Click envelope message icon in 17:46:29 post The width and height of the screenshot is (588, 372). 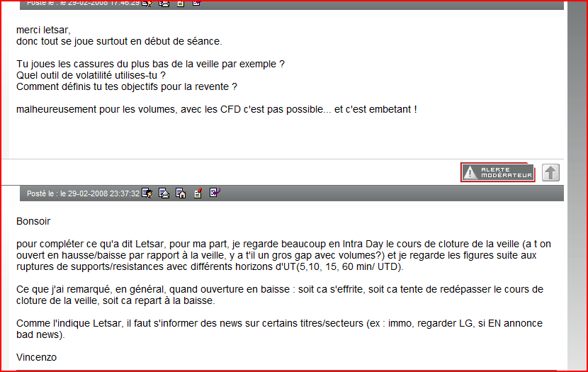tap(164, 3)
